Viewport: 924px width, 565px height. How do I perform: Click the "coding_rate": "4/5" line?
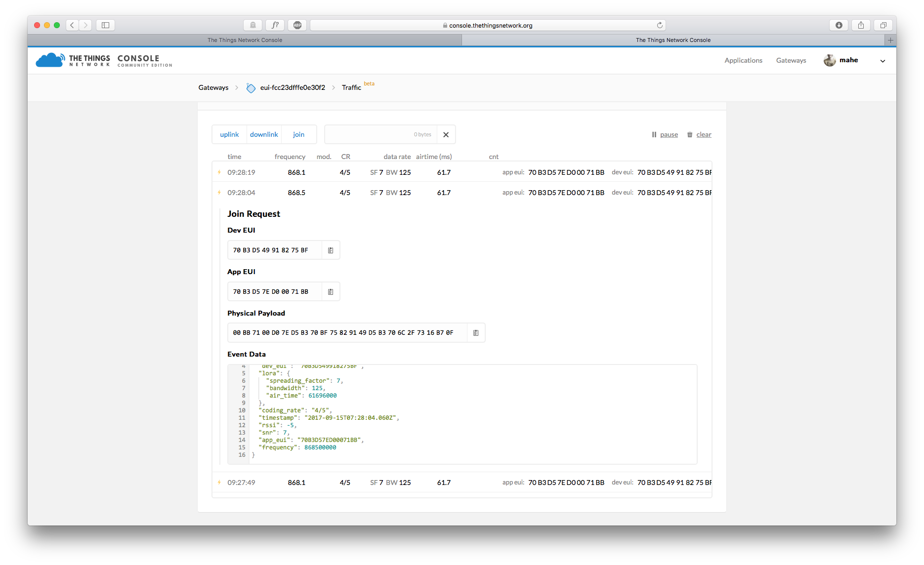tap(295, 410)
